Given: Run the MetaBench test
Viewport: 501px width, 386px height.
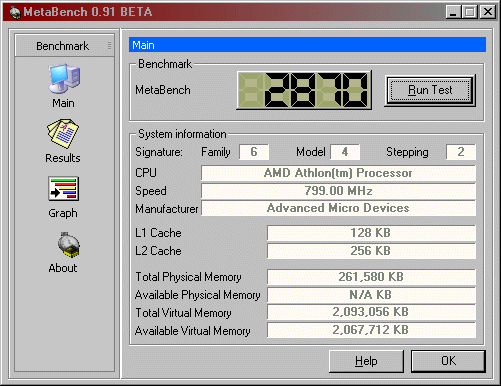Looking at the screenshot, I should (x=430, y=90).
